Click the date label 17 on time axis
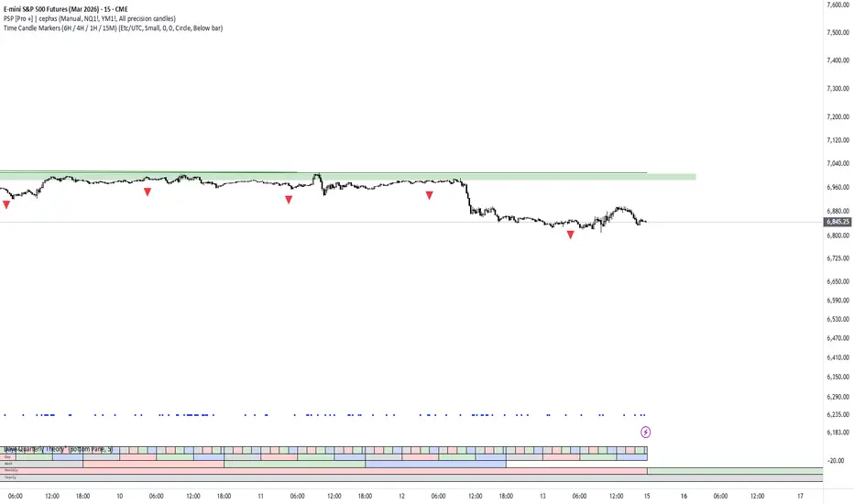 (800, 496)
